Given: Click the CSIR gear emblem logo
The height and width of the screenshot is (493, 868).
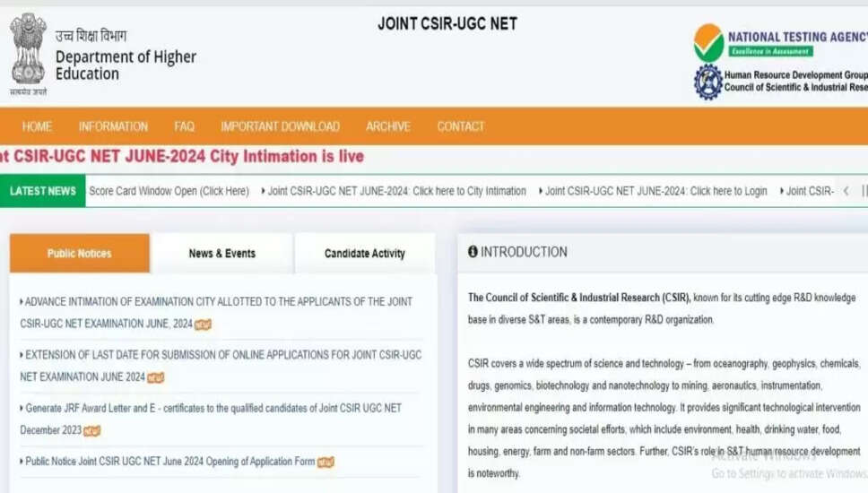Looking at the screenshot, I should click(x=707, y=82).
